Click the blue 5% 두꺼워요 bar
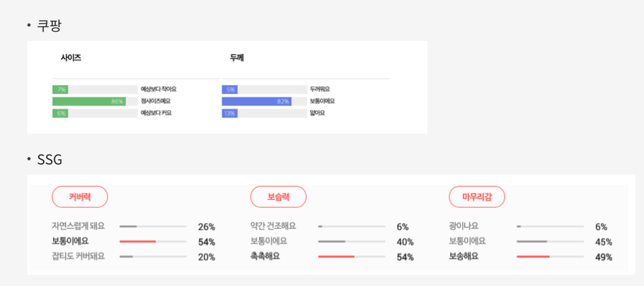The height and width of the screenshot is (286, 644). [229, 89]
